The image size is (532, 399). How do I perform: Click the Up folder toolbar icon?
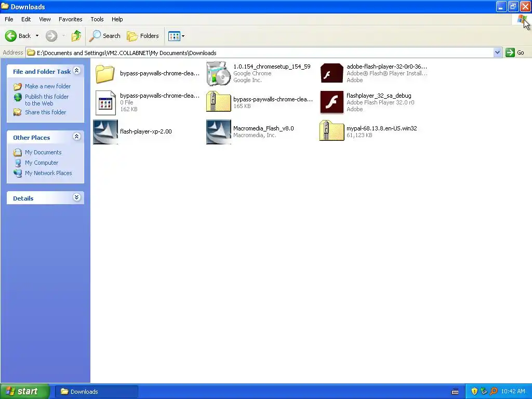point(76,36)
